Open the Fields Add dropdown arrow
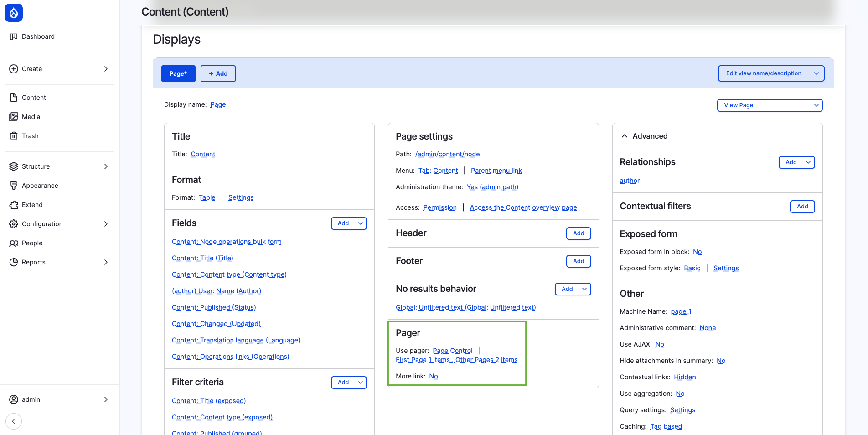The image size is (868, 435). [361, 223]
